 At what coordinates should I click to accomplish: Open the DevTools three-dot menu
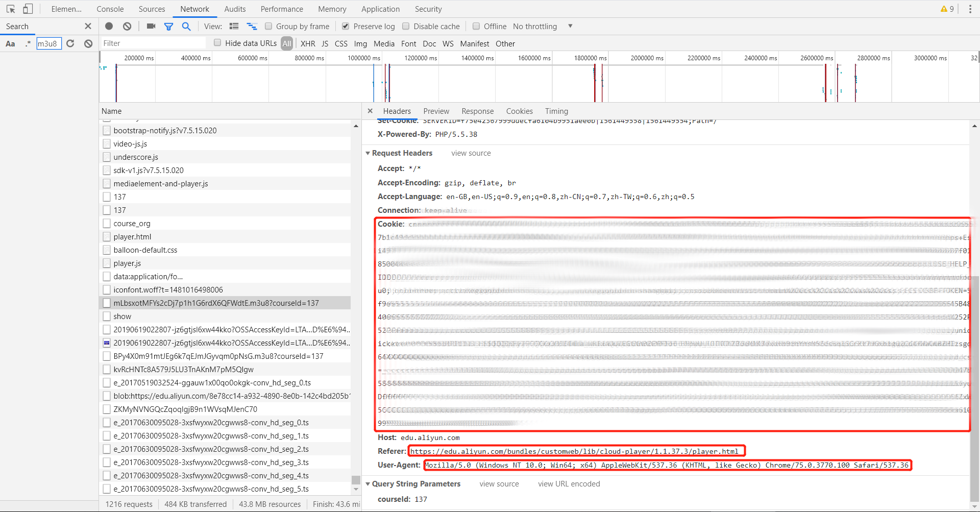pos(970,9)
